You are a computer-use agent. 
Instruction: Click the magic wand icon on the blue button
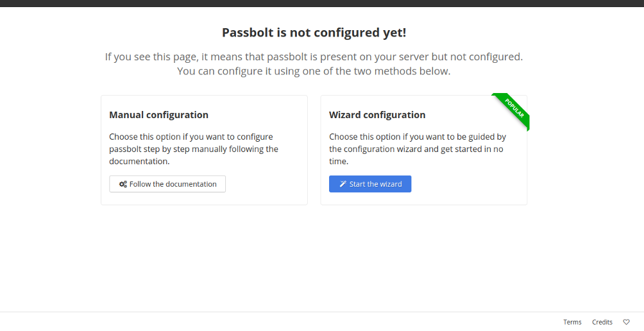(x=343, y=184)
